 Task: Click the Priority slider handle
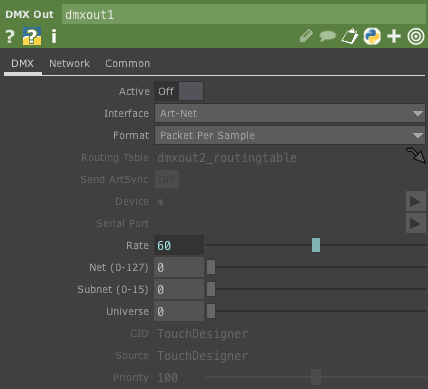coord(316,377)
